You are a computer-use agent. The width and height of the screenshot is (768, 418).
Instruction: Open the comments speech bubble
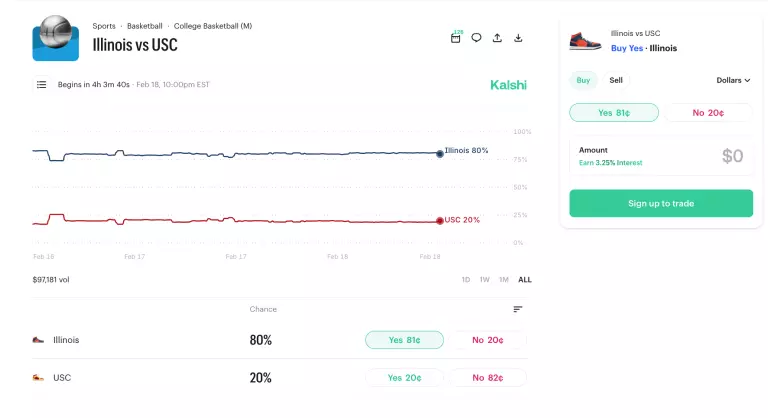[x=476, y=38]
